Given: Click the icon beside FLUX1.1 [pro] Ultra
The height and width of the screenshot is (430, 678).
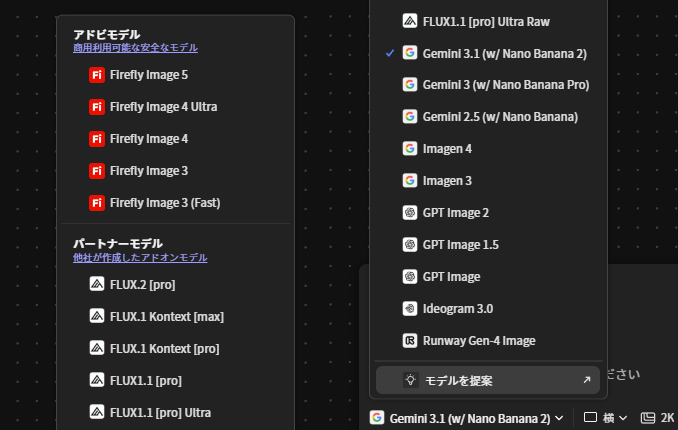Looking at the screenshot, I should click(97, 412).
